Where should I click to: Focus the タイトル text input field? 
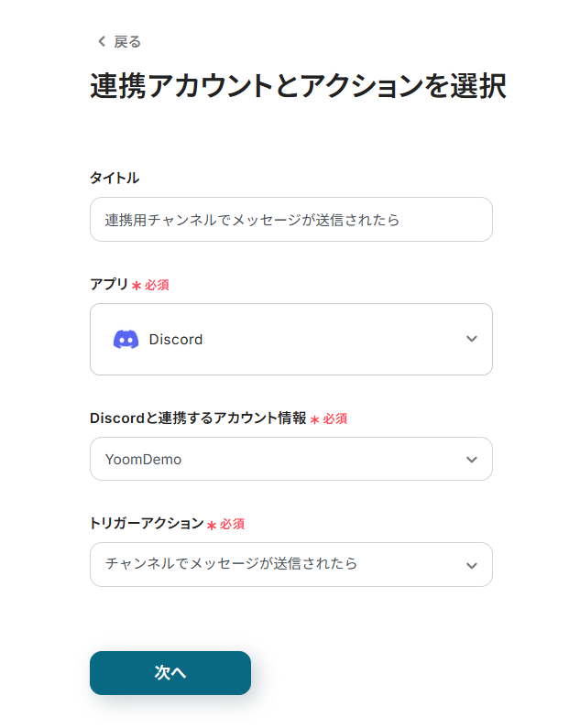(x=291, y=220)
